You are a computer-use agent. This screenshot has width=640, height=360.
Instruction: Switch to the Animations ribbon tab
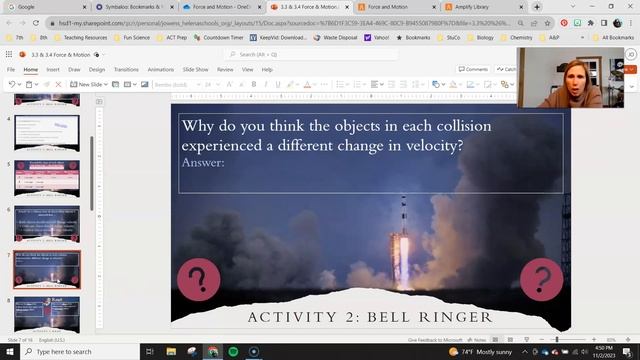coord(160,70)
